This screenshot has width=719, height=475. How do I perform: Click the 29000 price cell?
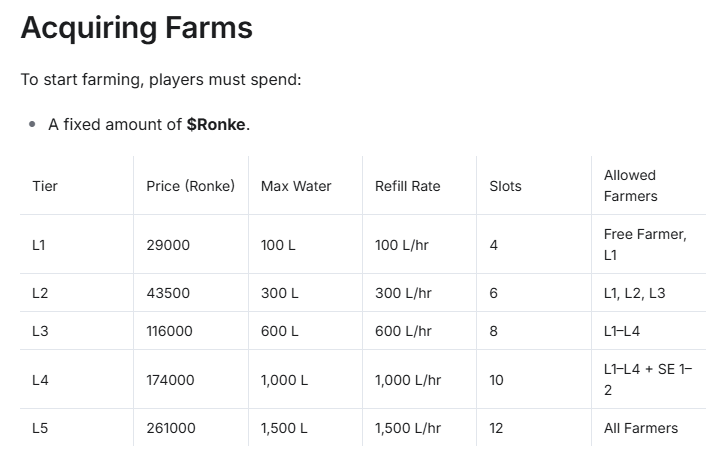pyautogui.click(x=168, y=245)
